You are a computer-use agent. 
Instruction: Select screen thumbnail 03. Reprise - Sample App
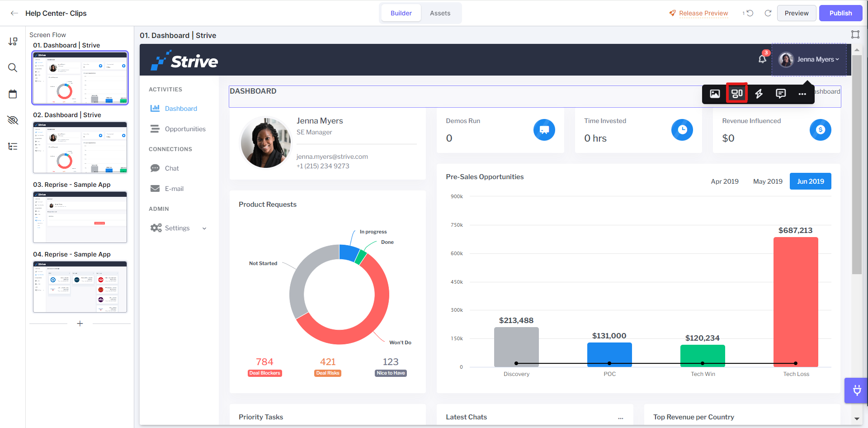click(x=80, y=217)
